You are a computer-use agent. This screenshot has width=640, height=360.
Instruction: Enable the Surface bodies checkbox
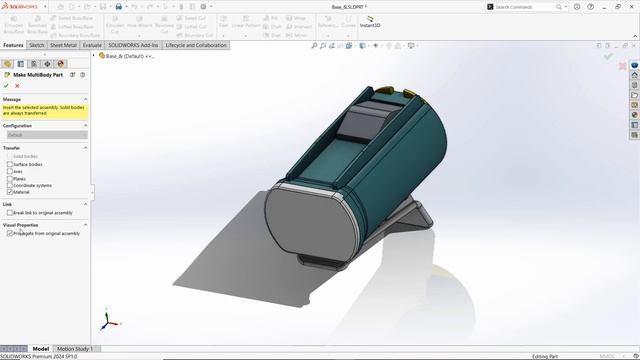pos(9,164)
